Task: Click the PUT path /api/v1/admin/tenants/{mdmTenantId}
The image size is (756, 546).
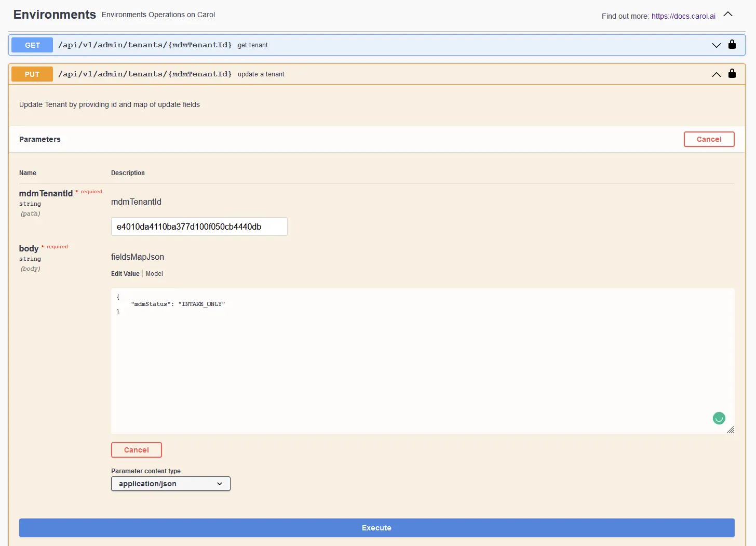Action: coord(145,74)
